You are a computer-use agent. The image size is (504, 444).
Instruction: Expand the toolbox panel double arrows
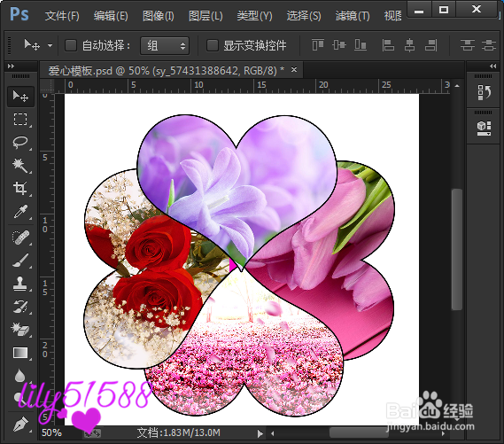coord(11,66)
